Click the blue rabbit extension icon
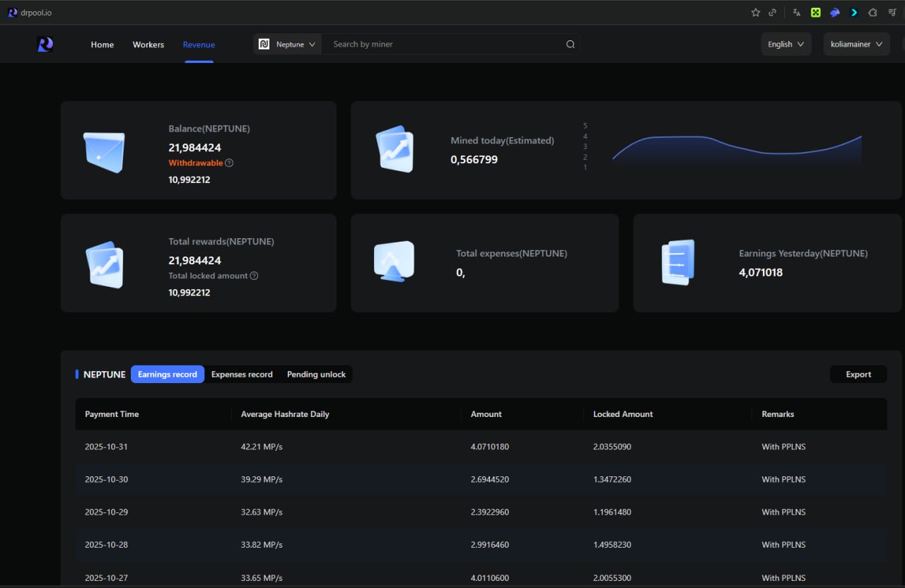Screen dimensions: 905x588 (835, 13)
